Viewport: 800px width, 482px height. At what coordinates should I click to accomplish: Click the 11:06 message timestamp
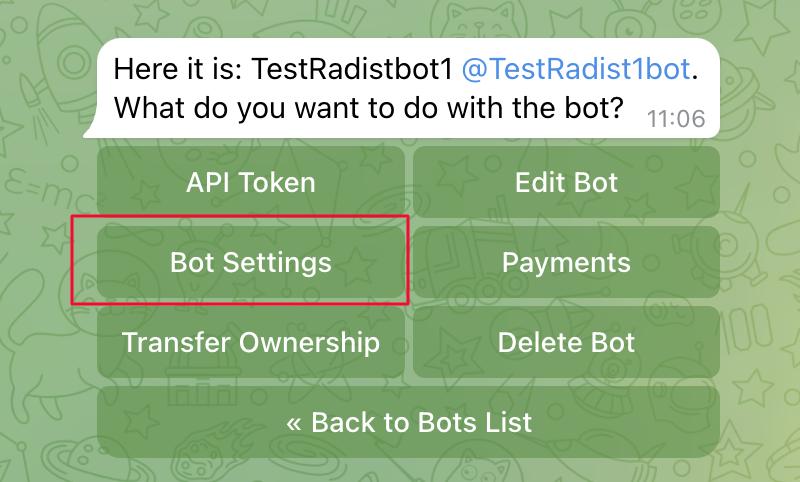click(676, 119)
